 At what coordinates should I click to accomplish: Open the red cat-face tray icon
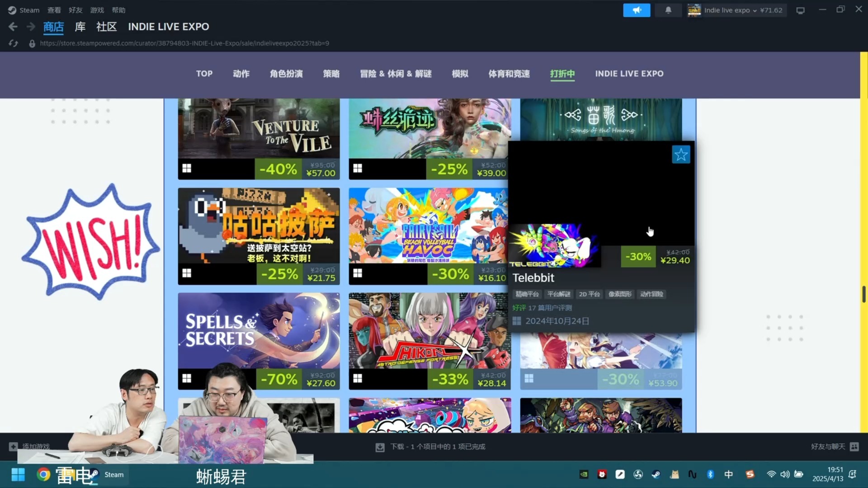(602, 474)
